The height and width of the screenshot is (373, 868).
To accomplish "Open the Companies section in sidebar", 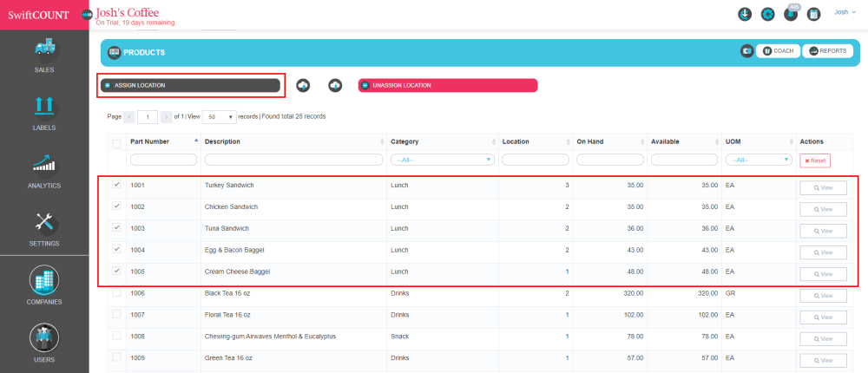I will [x=44, y=285].
